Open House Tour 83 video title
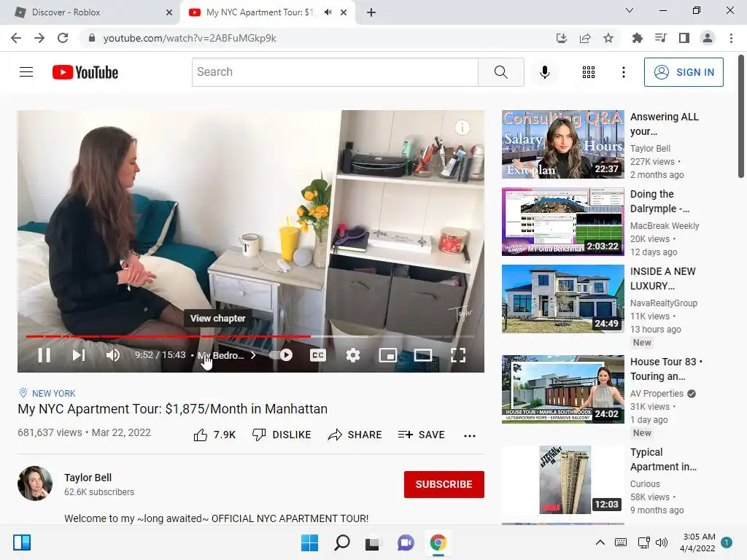 666,369
